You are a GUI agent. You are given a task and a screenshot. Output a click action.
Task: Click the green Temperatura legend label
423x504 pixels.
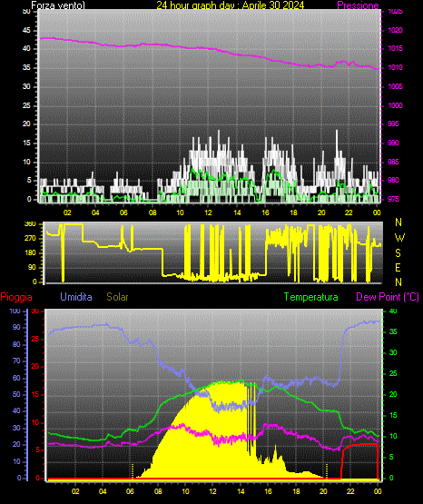(x=310, y=297)
